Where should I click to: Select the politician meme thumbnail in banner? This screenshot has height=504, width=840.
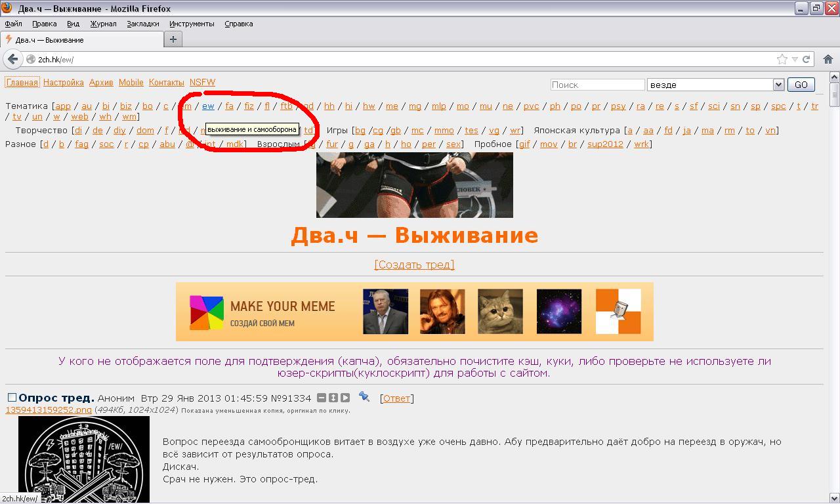pyautogui.click(x=385, y=312)
